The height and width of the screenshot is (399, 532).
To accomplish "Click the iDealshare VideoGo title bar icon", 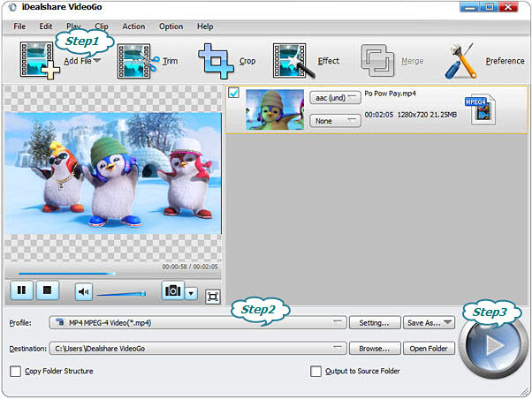I will click(11, 7).
